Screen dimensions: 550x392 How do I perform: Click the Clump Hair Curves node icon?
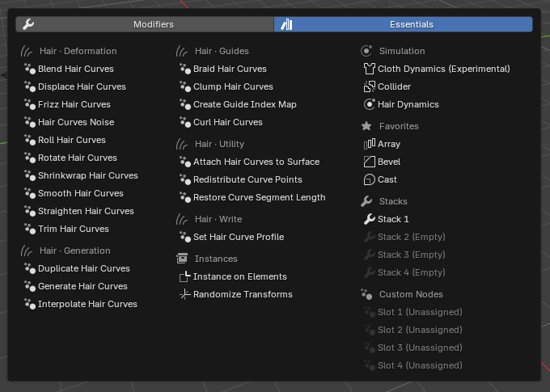tap(185, 86)
